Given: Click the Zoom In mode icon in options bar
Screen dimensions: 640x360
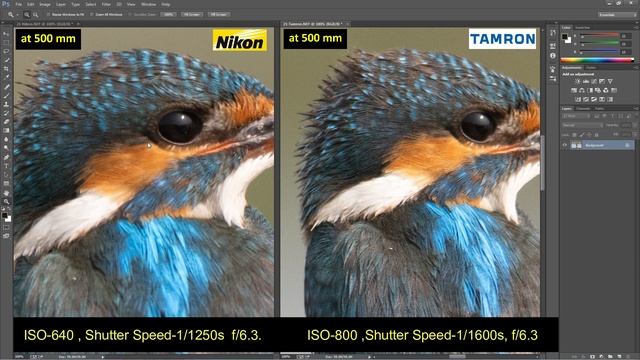Looking at the screenshot, I should pos(27,14).
